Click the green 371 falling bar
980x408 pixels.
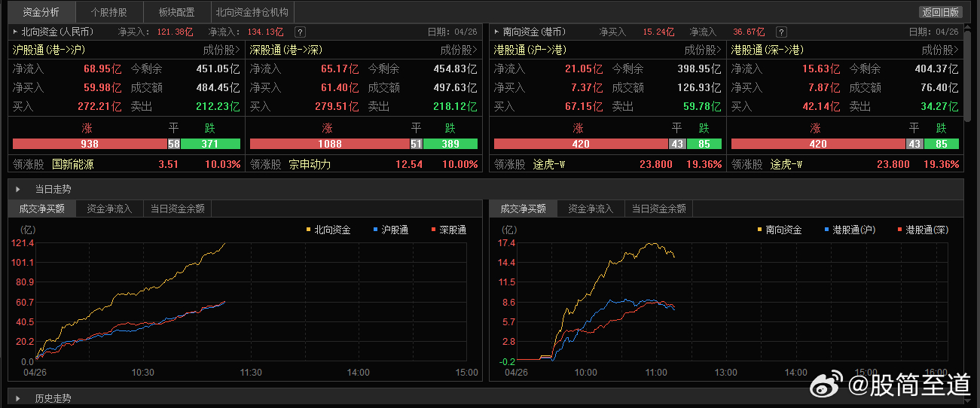211,144
